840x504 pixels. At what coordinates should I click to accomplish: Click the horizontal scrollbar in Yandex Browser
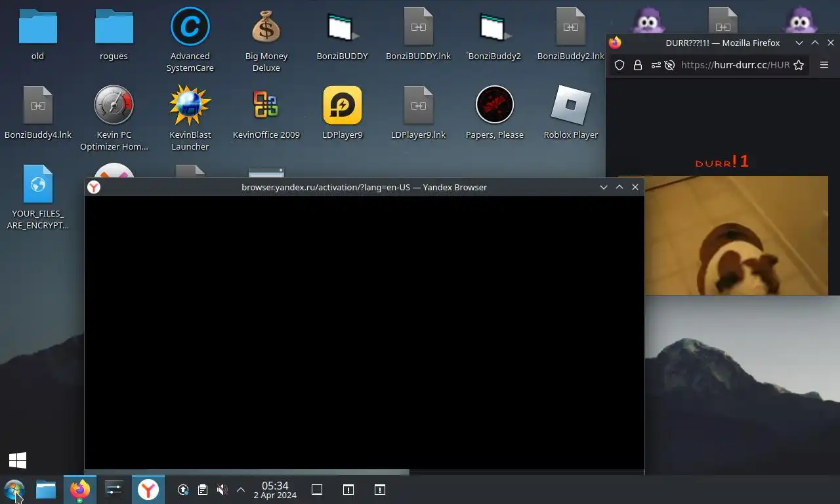pyautogui.click(x=247, y=472)
